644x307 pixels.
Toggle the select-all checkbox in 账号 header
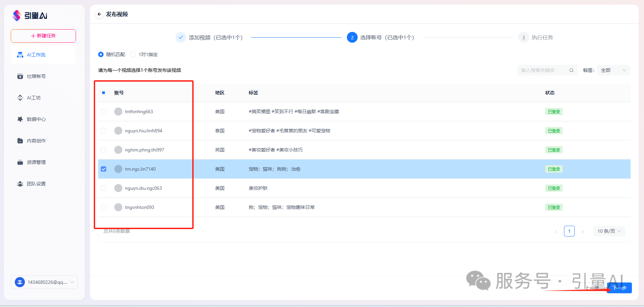(104, 93)
